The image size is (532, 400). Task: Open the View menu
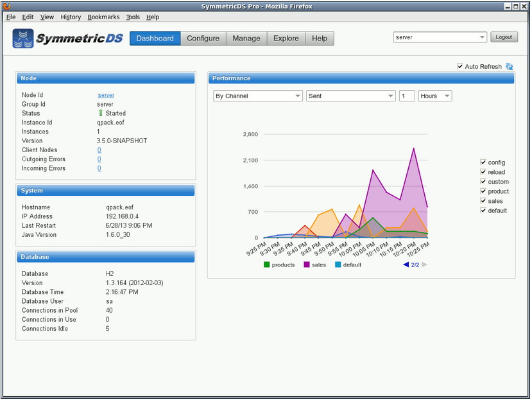[47, 17]
